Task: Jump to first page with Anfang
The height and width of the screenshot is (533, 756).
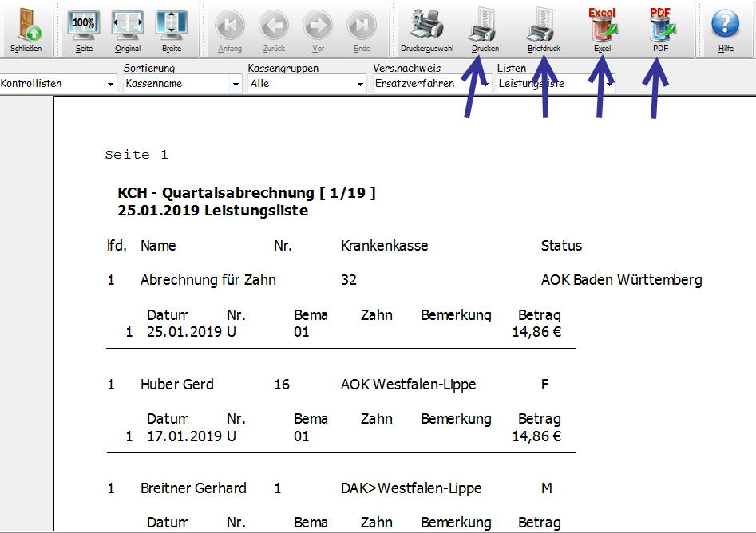Action: [230, 27]
